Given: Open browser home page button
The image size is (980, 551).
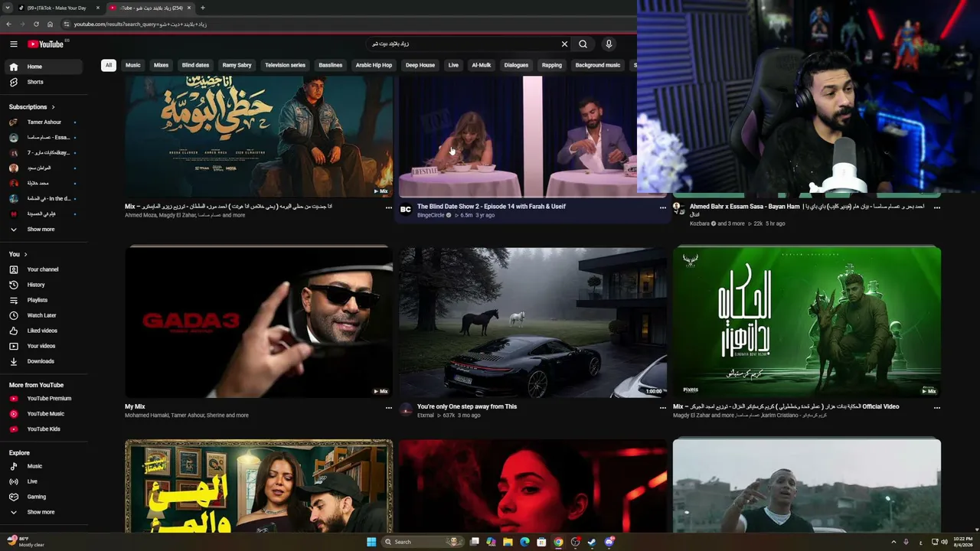Looking at the screenshot, I should (50, 24).
